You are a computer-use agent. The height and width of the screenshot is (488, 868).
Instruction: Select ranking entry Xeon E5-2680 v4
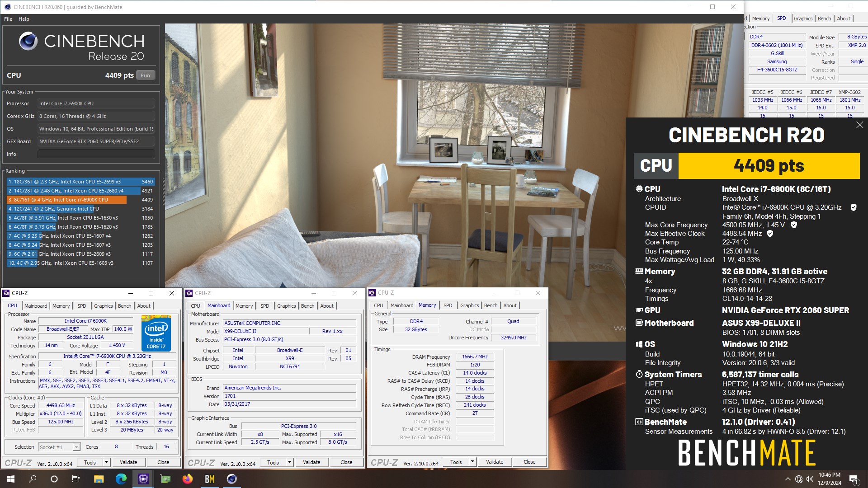pos(80,191)
